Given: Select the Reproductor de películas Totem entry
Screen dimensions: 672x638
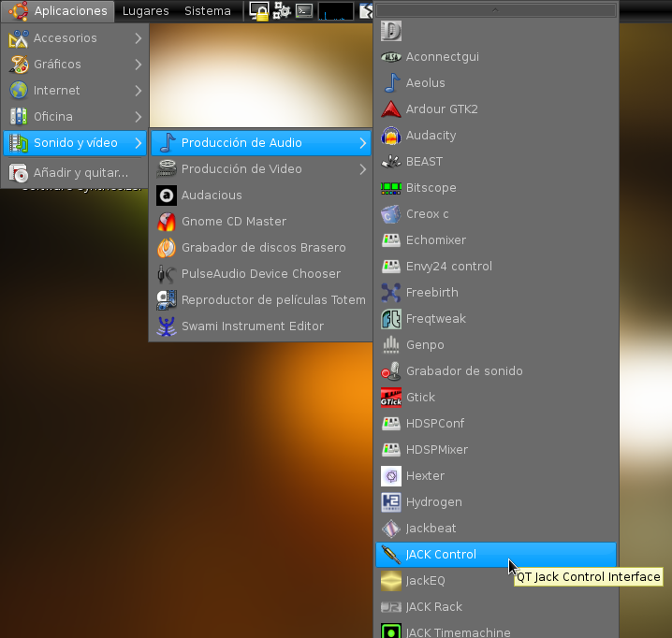Looking at the screenshot, I should pyautogui.click(x=261, y=300).
